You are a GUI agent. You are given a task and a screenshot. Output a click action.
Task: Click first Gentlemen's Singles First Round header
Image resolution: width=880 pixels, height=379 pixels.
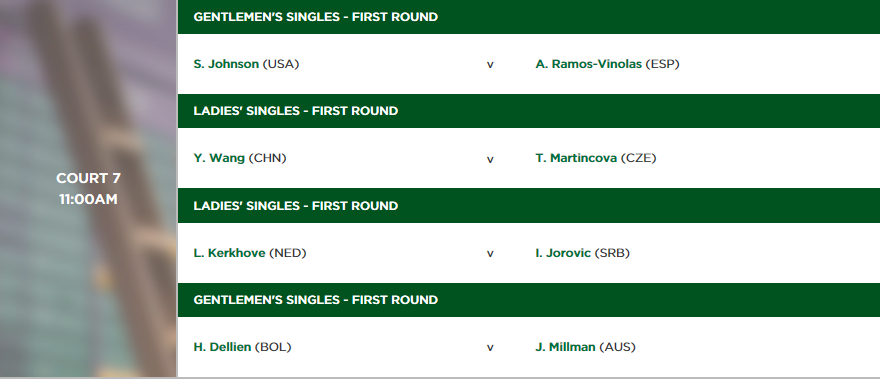pyautogui.click(x=529, y=17)
